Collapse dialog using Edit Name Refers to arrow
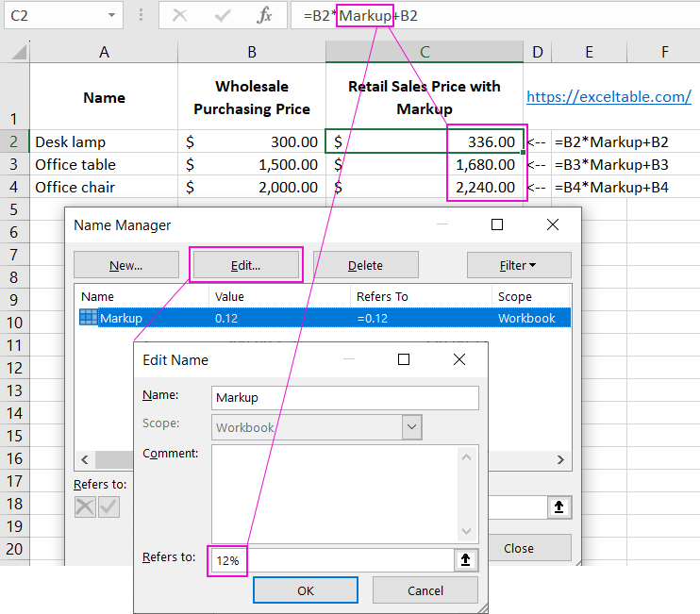Image resolution: width=700 pixels, height=614 pixels. pos(466,559)
